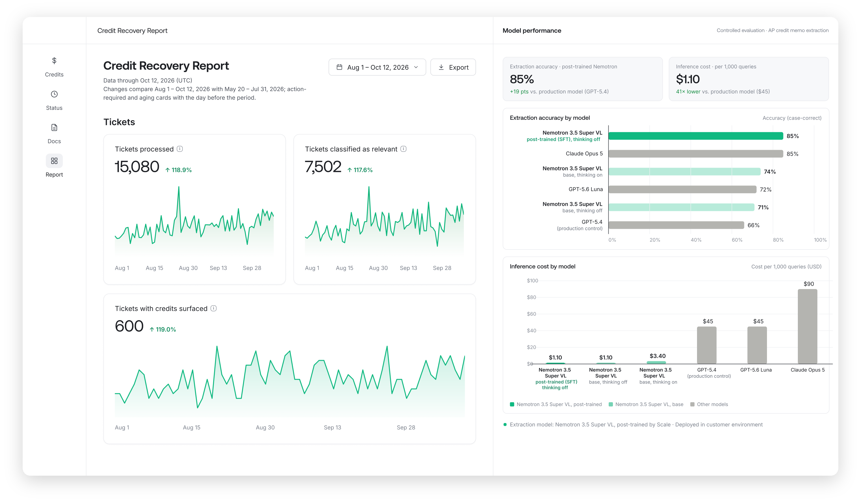This screenshot has width=861, height=504.
Task: Click the Model performance panel heading
Action: click(532, 31)
